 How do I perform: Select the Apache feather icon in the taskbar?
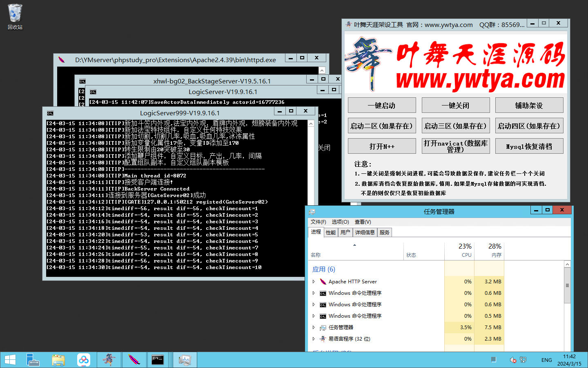(x=134, y=360)
